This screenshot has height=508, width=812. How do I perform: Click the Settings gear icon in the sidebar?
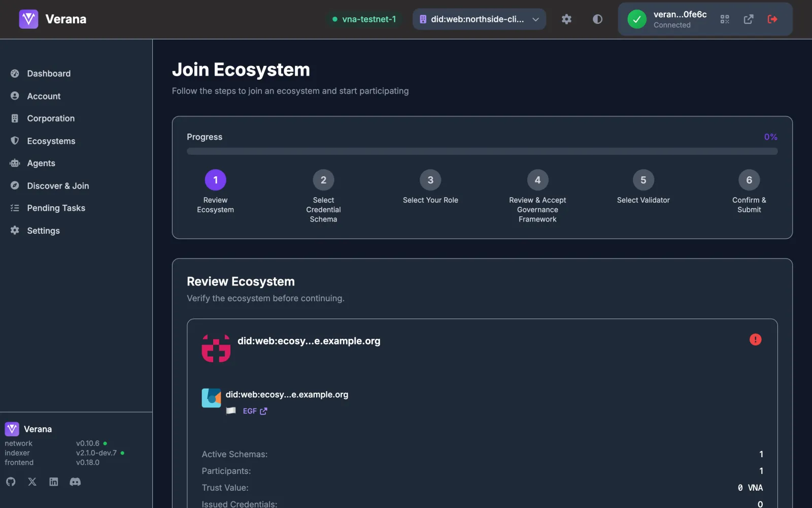click(15, 230)
